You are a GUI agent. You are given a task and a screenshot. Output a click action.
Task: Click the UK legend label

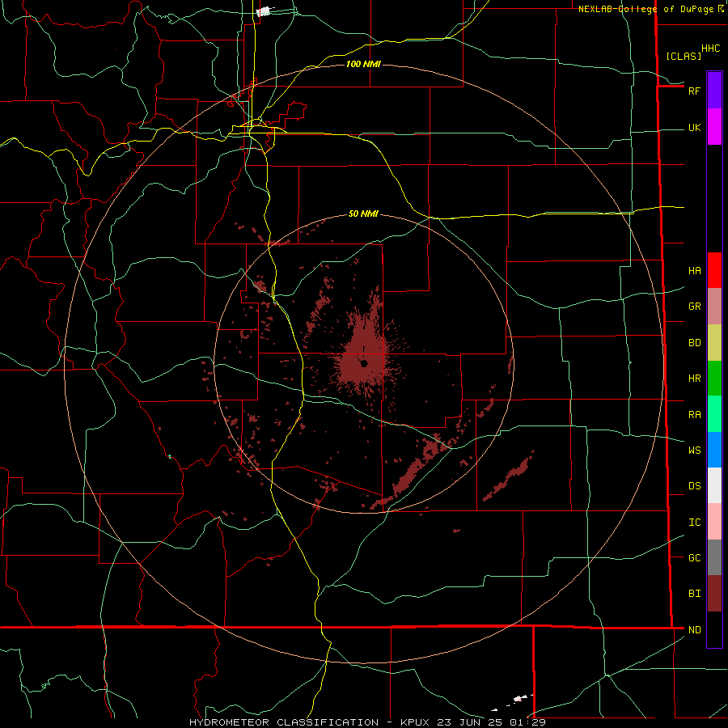click(694, 127)
